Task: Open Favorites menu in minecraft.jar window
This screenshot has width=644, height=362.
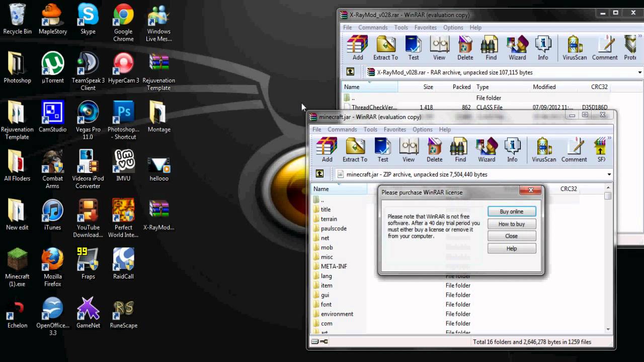Action: 395,129
